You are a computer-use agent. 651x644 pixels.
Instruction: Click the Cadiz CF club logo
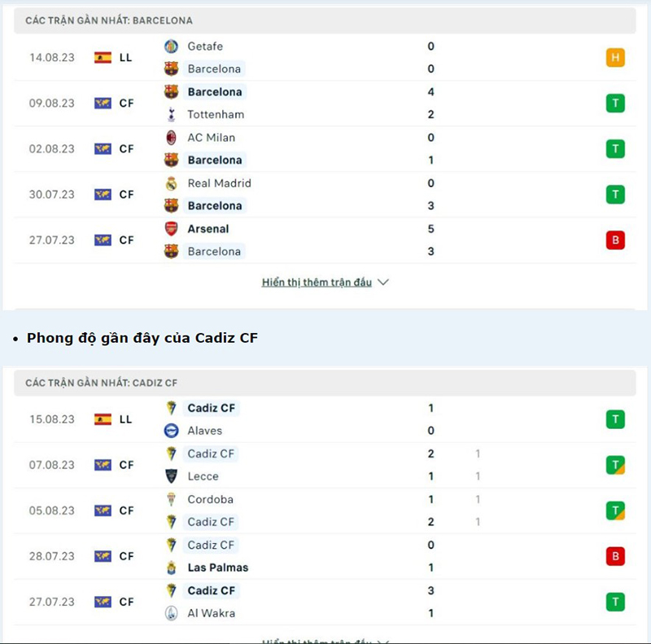click(x=171, y=408)
